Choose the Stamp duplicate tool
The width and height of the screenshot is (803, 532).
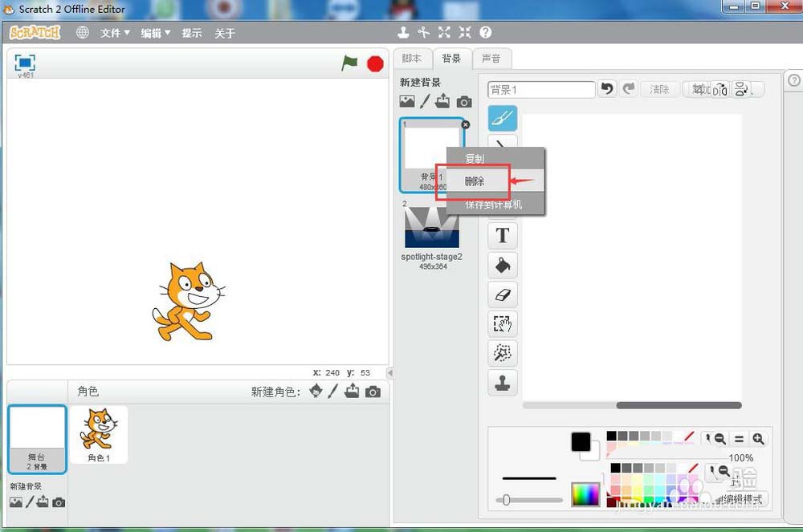tap(503, 383)
